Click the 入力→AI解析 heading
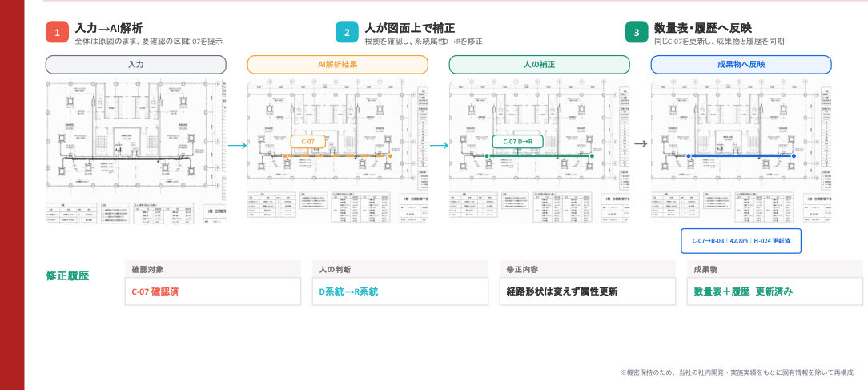The image size is (868, 390). coord(109,28)
